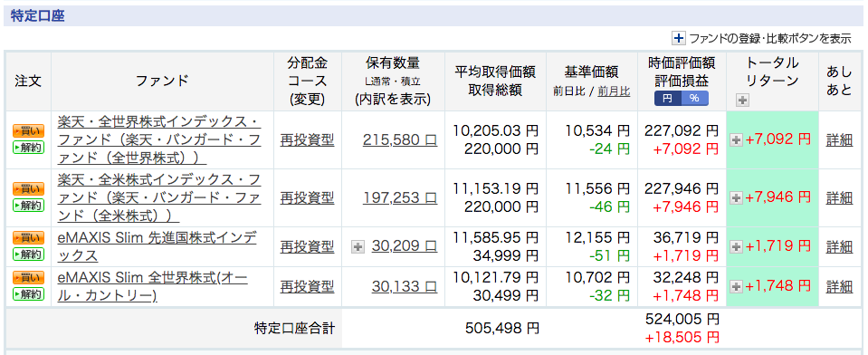Image resolution: width=868 pixels, height=355 pixels.
Task: Expand total return details for +1,748 円
Action: point(737,286)
